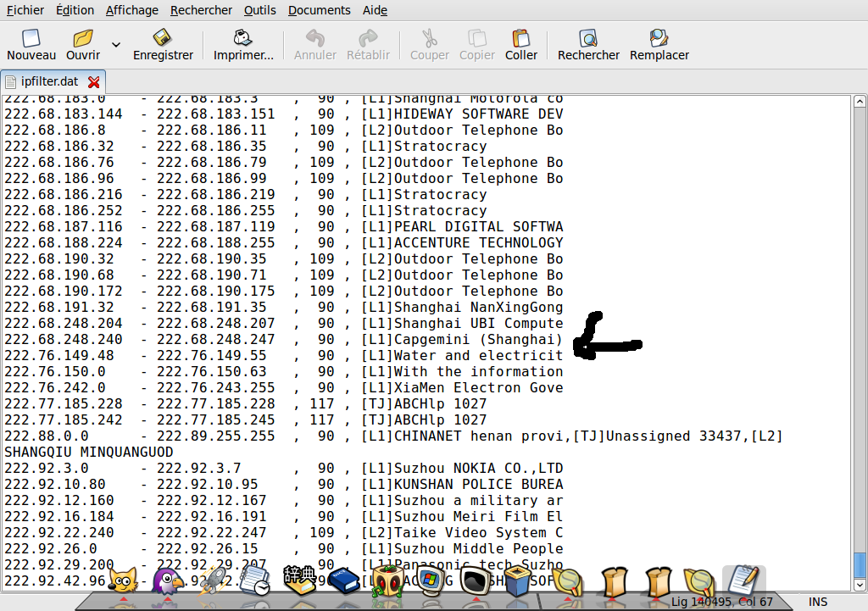Image resolution: width=868 pixels, height=611 pixels.
Task: Open the Documents menu
Action: (x=319, y=10)
